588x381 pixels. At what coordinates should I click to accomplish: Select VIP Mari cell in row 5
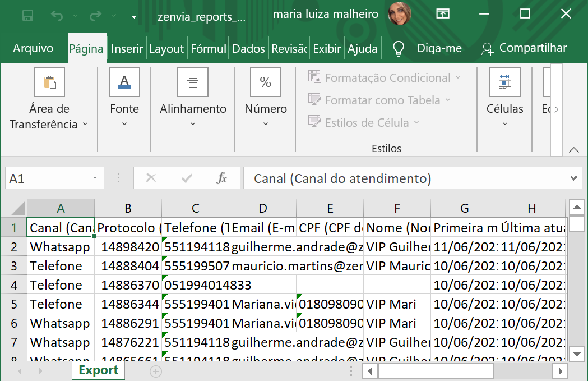(397, 304)
